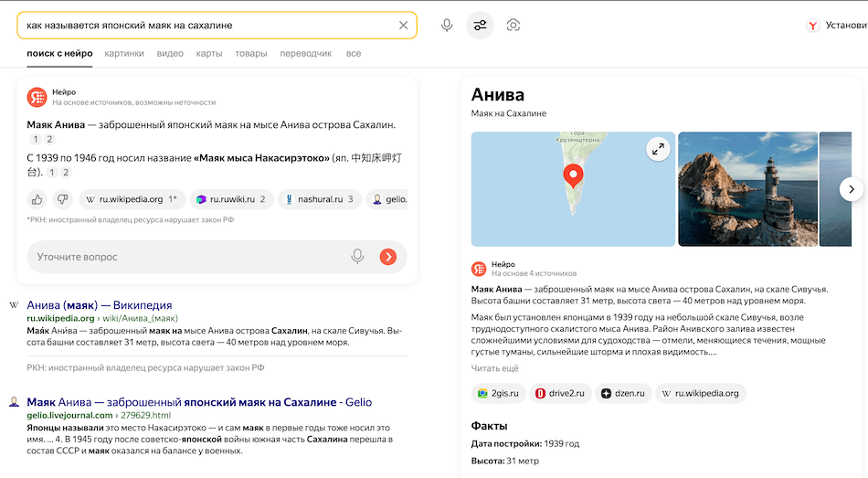Viewport: 868px width, 478px height.
Task: Expand description via «Читать ещё»
Action: coord(494,368)
